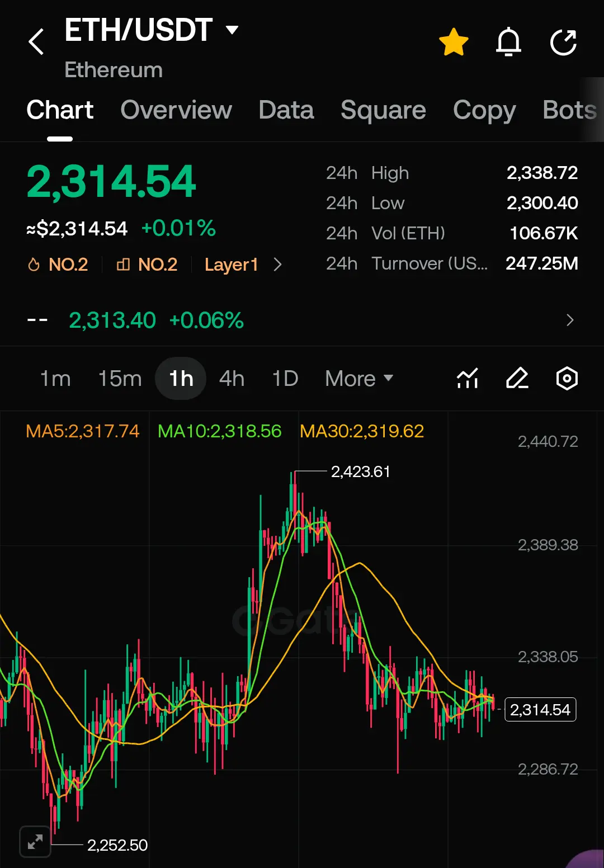Tap the market cap NO.2 ranking tag

tap(147, 265)
